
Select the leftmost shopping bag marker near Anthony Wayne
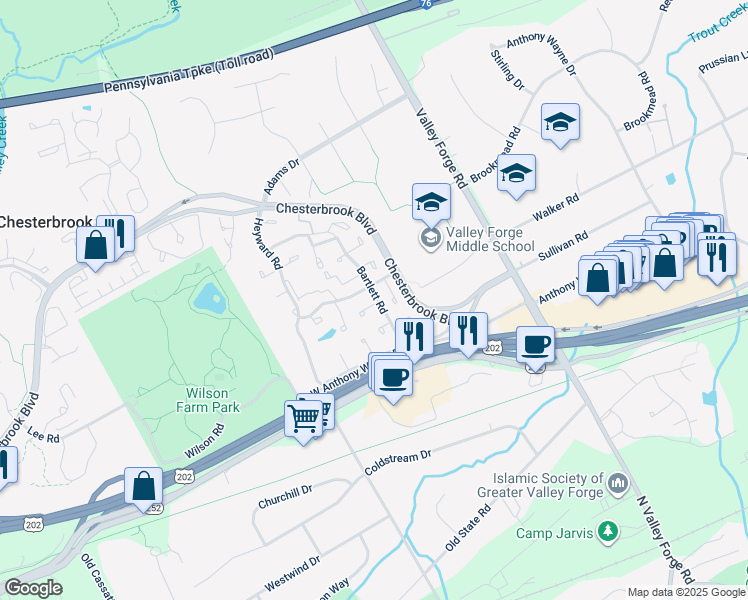pyautogui.click(x=598, y=281)
